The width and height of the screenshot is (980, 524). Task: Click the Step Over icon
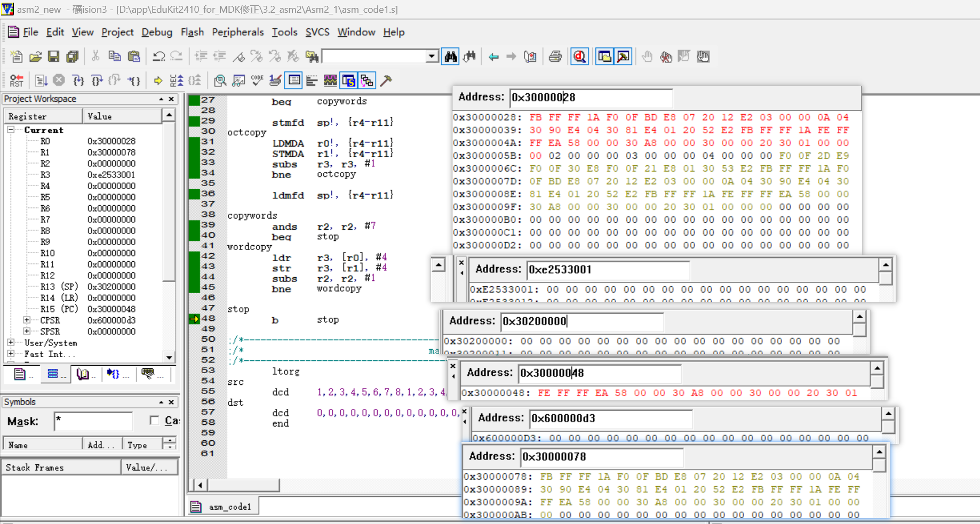tap(97, 80)
